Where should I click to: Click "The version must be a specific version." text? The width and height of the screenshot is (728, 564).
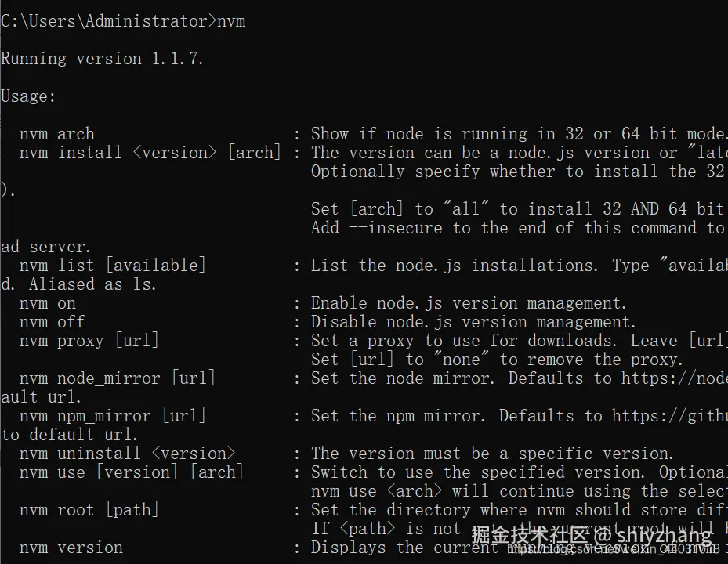click(492, 454)
